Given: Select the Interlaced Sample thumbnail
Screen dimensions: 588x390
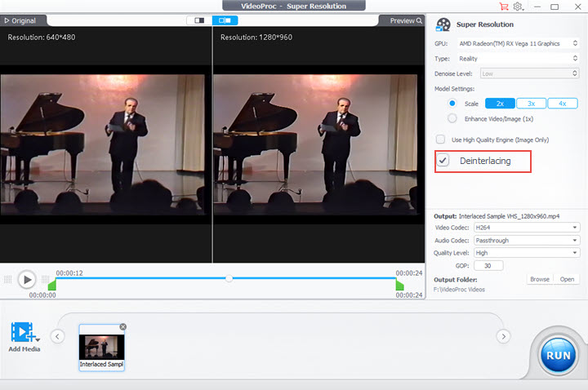Looking at the screenshot, I should (x=101, y=348).
